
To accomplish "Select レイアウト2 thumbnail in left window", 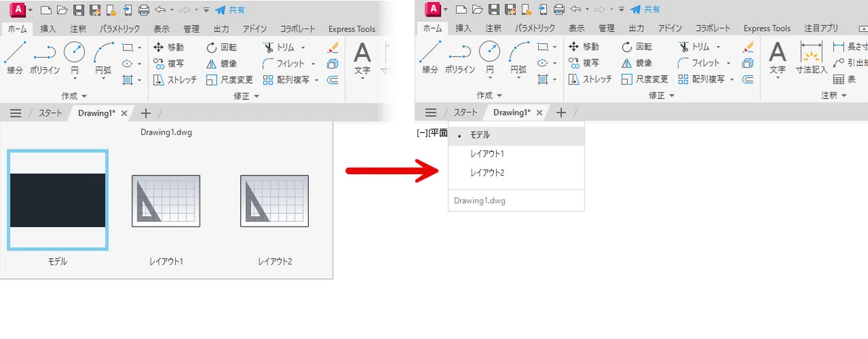I will [x=275, y=200].
